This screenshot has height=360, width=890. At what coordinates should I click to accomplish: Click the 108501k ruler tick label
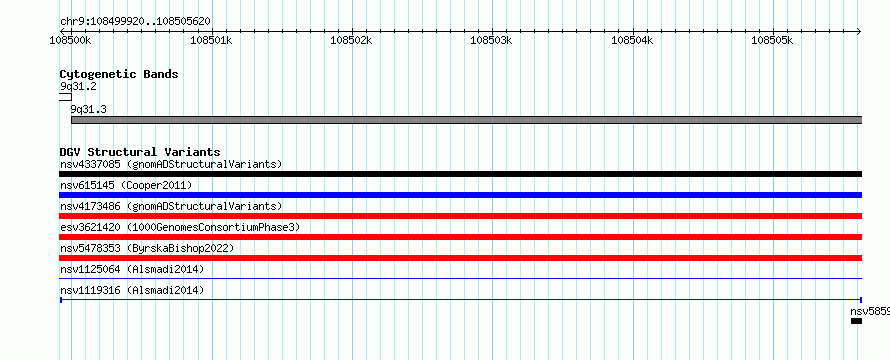(x=212, y=40)
